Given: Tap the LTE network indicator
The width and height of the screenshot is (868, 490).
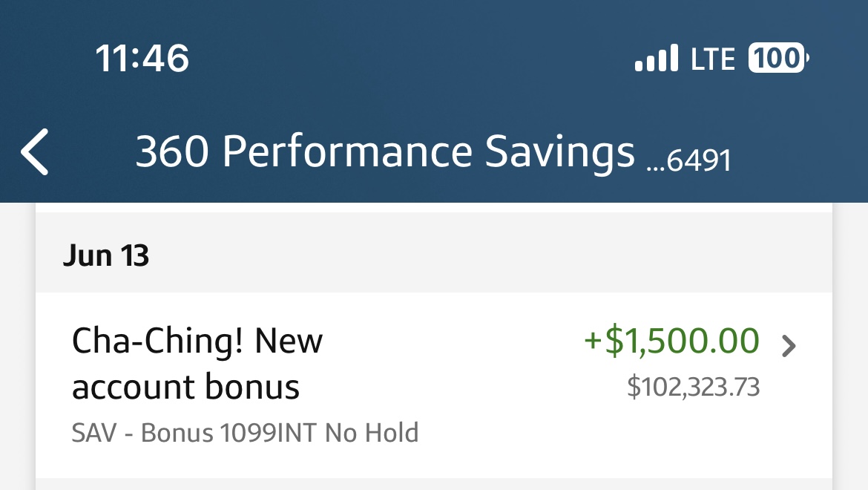Looking at the screenshot, I should [x=712, y=59].
